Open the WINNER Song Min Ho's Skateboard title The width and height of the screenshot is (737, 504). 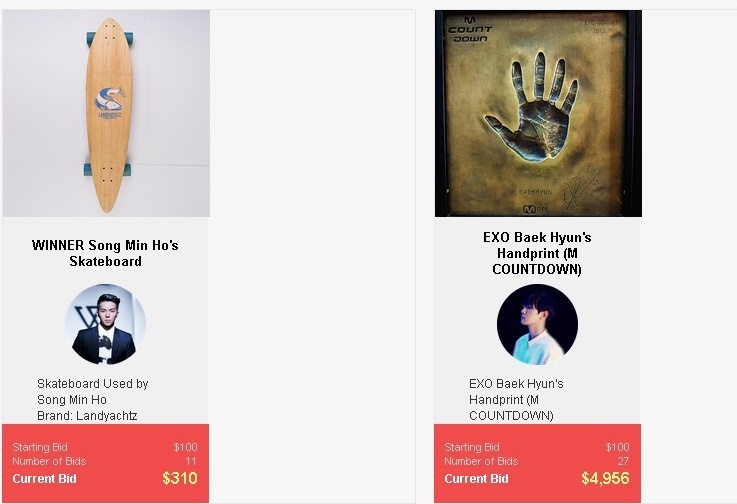click(105, 253)
